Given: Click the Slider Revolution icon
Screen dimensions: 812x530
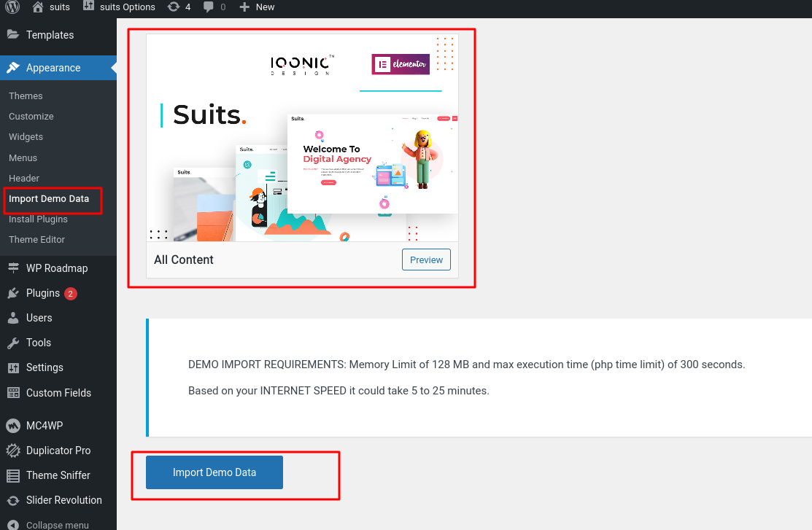Looking at the screenshot, I should coord(13,500).
